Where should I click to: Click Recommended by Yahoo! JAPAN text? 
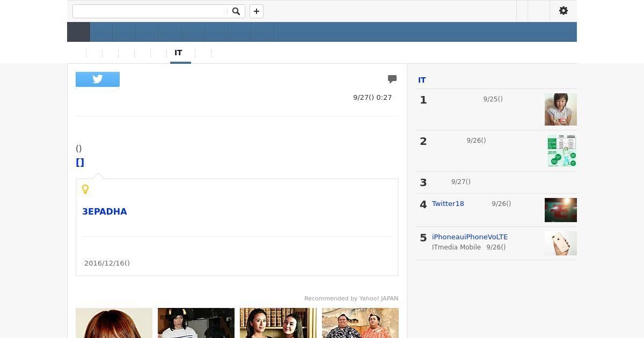[x=351, y=298]
